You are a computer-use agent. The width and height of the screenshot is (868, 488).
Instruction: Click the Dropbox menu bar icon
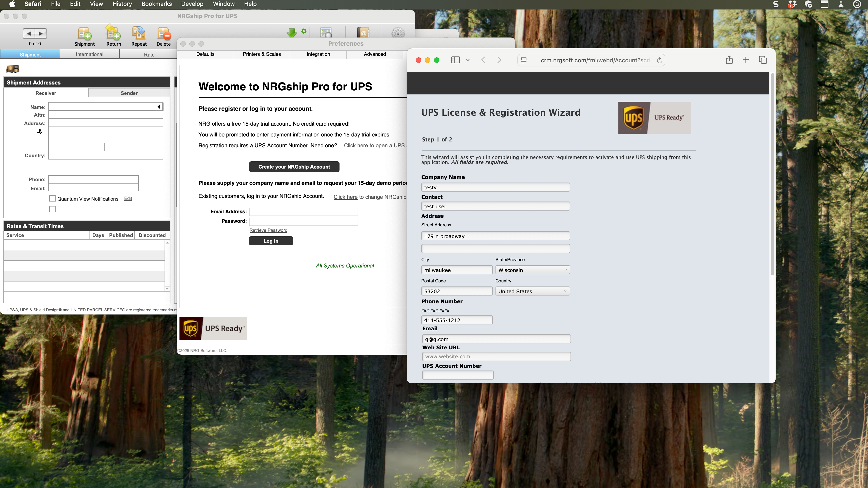(792, 4)
